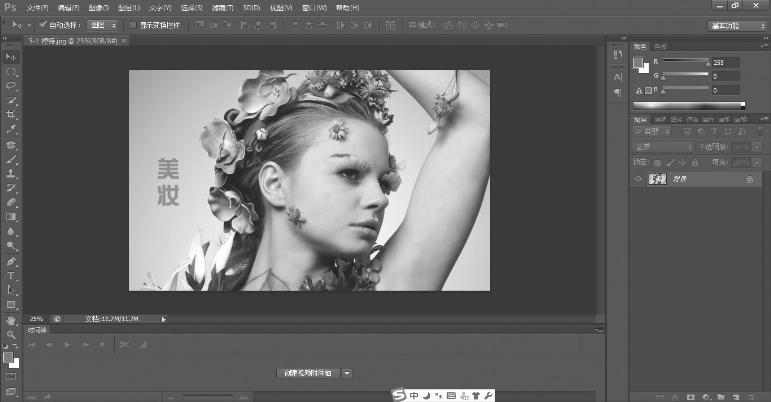This screenshot has width=771, height=402.
Task: Select the Crop tool
Action: (x=11, y=115)
